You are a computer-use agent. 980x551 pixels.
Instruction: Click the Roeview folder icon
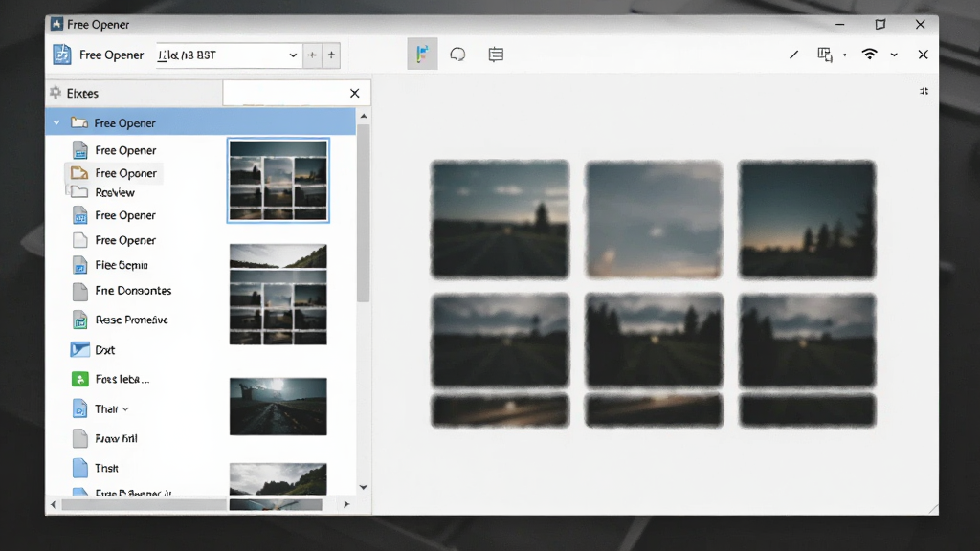point(79,192)
